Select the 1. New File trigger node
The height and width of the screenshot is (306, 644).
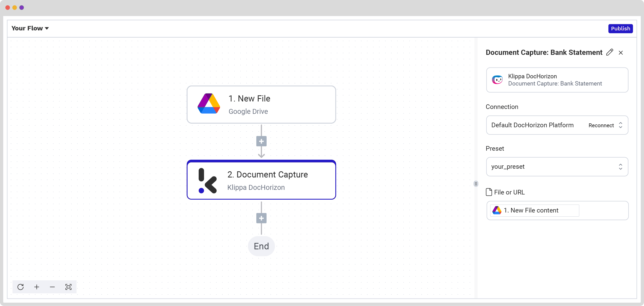tap(261, 105)
